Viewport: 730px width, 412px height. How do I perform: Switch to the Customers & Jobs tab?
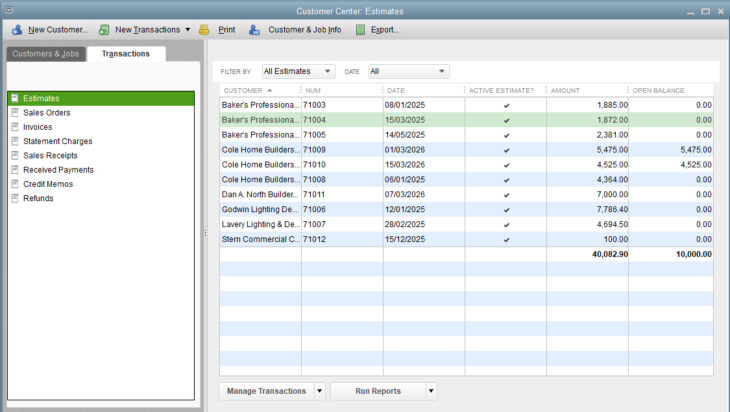46,54
